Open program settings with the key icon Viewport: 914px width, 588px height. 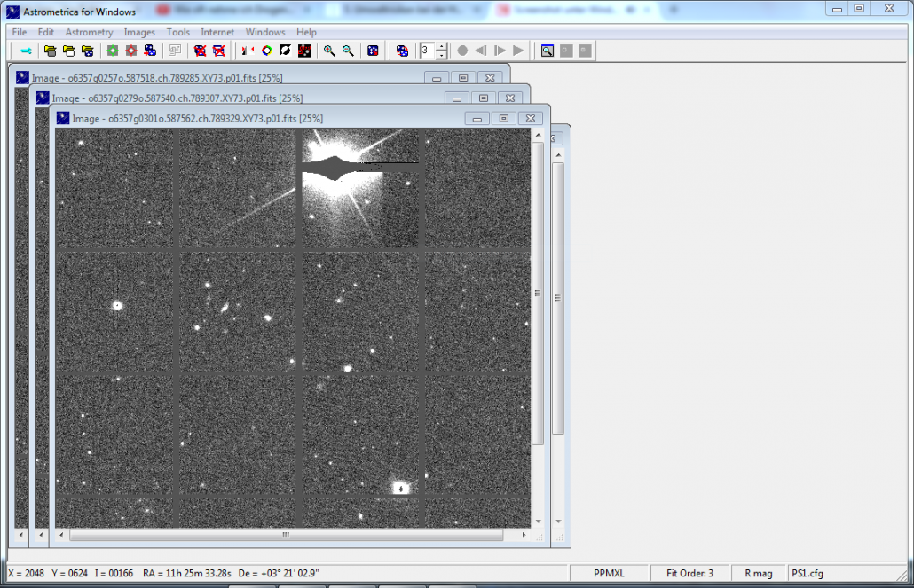click(25, 51)
